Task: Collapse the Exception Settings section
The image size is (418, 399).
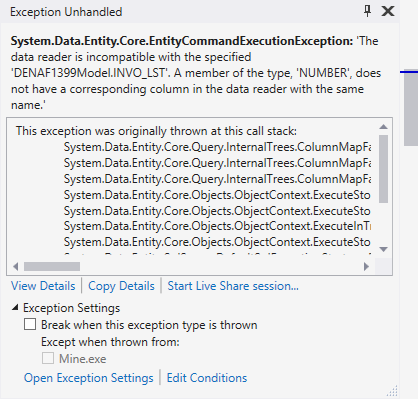Action: (x=15, y=307)
